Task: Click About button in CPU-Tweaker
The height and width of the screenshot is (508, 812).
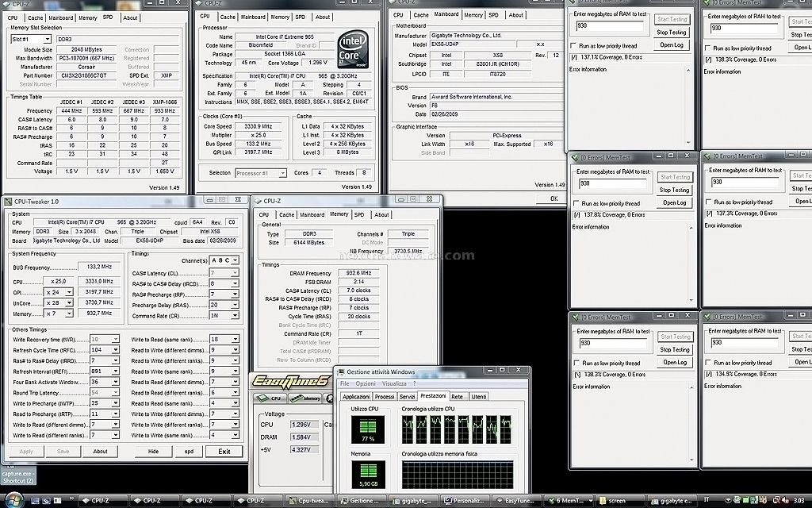Action: 101,452
